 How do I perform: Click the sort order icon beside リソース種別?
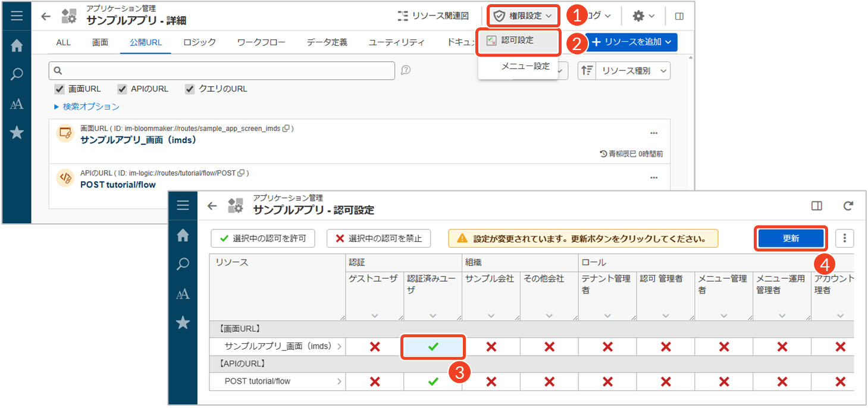pyautogui.click(x=587, y=70)
